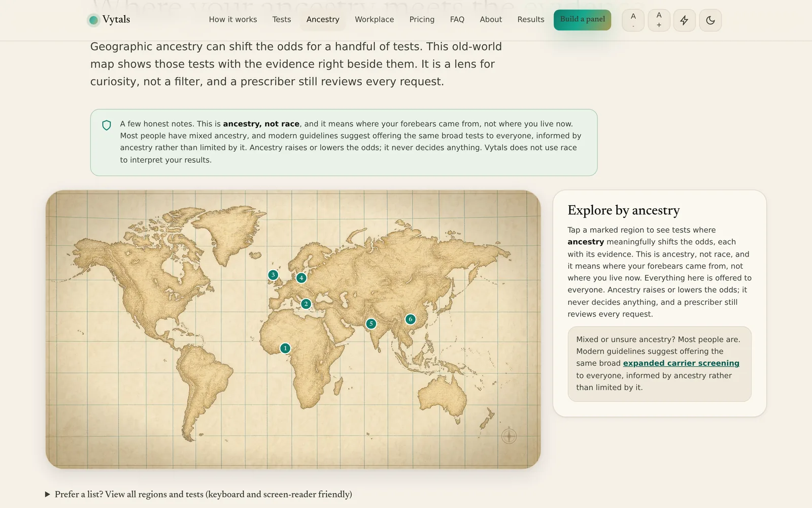This screenshot has width=812, height=508.
Task: Select the Ancestry nav item
Action: tap(323, 19)
